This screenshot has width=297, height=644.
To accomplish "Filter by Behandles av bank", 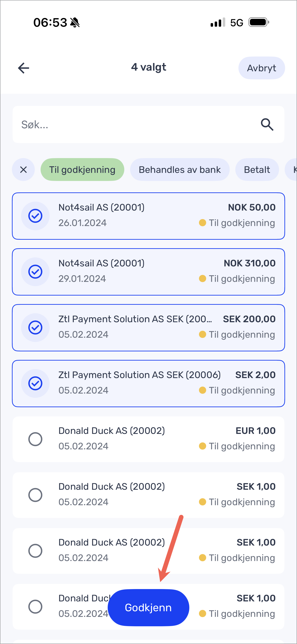I will pyautogui.click(x=179, y=170).
